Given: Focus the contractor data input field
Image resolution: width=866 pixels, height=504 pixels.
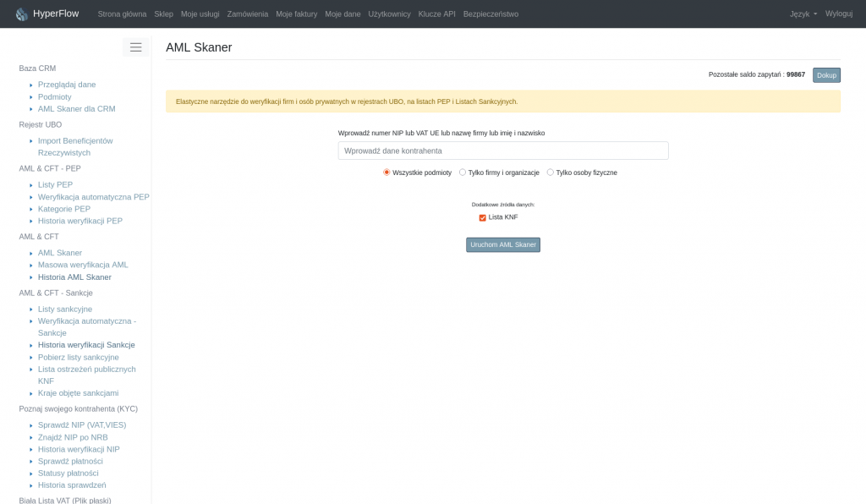Looking at the screenshot, I should click(x=503, y=151).
